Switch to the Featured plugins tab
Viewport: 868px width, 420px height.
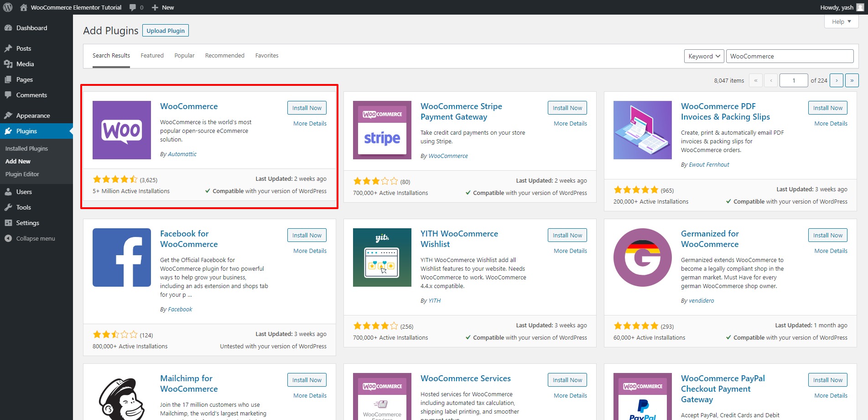152,55
